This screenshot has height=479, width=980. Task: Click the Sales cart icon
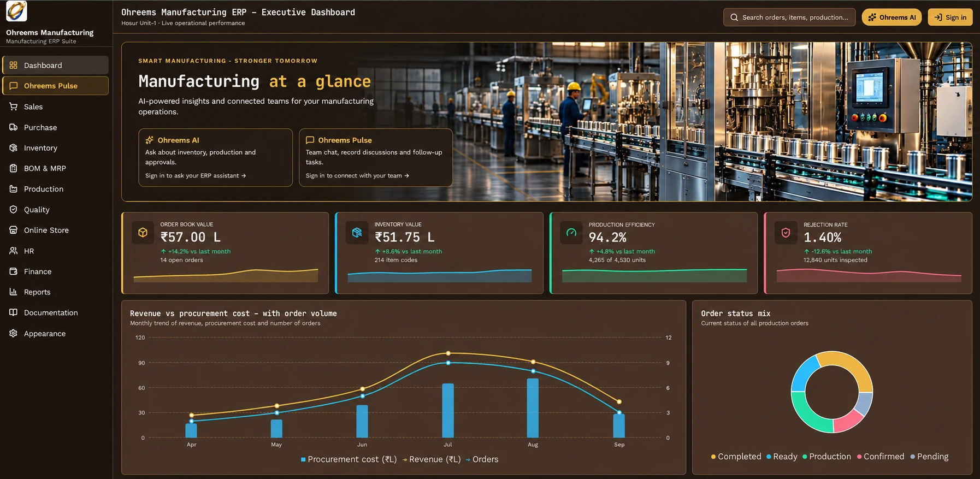pos(14,107)
